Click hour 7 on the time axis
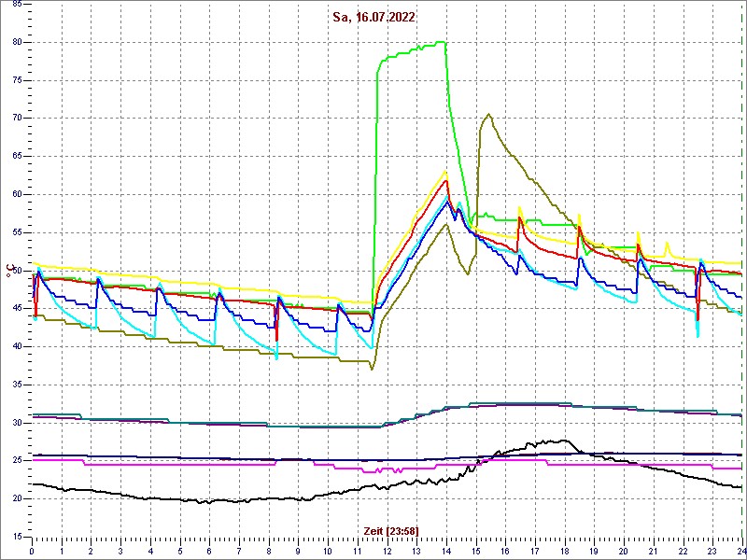The image size is (747, 560). point(239,551)
